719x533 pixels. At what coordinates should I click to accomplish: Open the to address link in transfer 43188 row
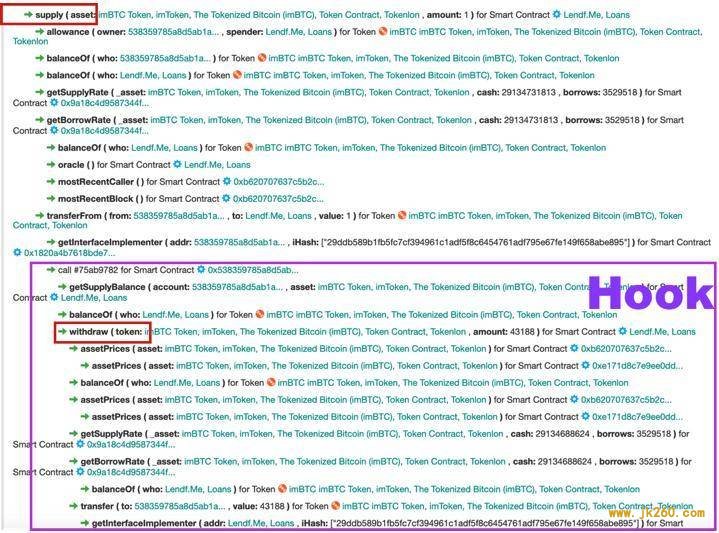click(x=180, y=506)
